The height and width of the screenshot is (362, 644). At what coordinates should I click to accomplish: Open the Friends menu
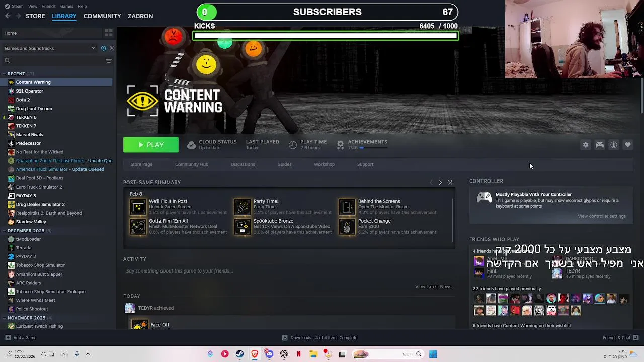point(49,6)
